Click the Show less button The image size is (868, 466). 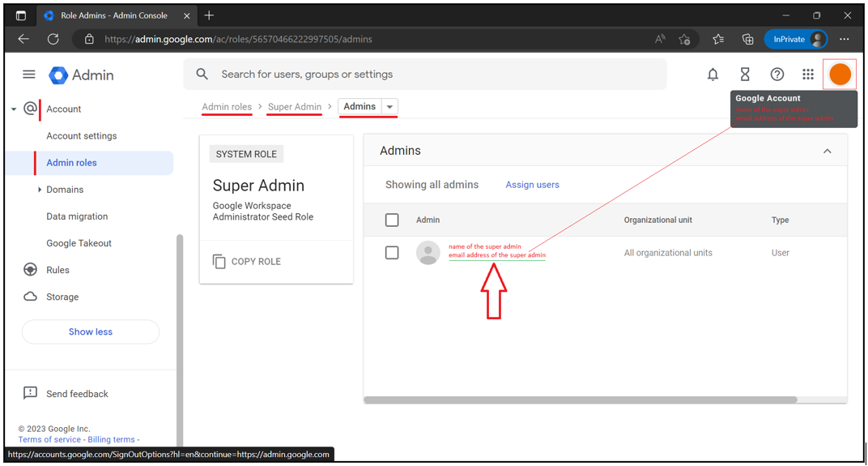[x=90, y=331]
